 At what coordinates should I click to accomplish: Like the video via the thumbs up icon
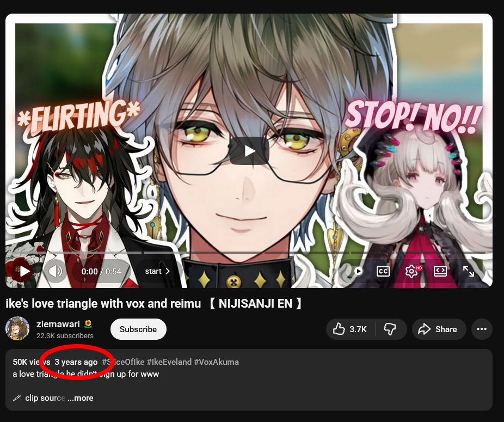coord(350,329)
